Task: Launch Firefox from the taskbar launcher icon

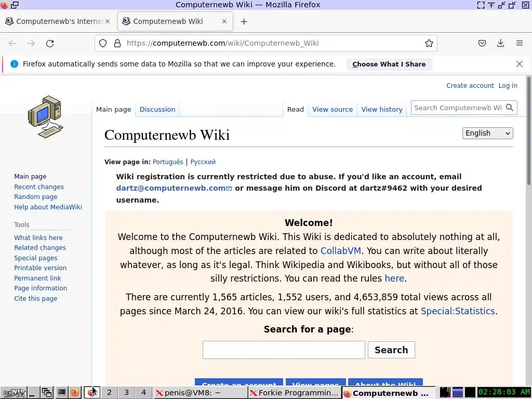Action: tap(75, 393)
